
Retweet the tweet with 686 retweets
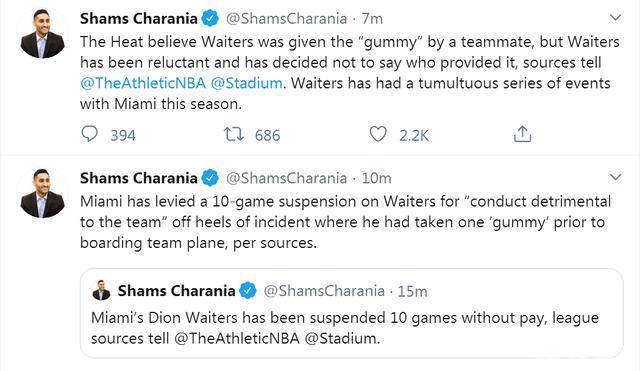pyautogui.click(x=234, y=134)
